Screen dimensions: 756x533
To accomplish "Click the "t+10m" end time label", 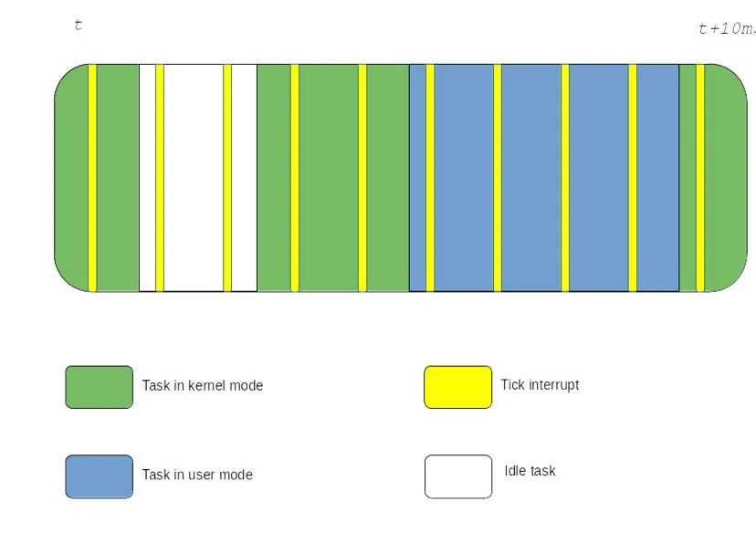I will click(x=726, y=28).
